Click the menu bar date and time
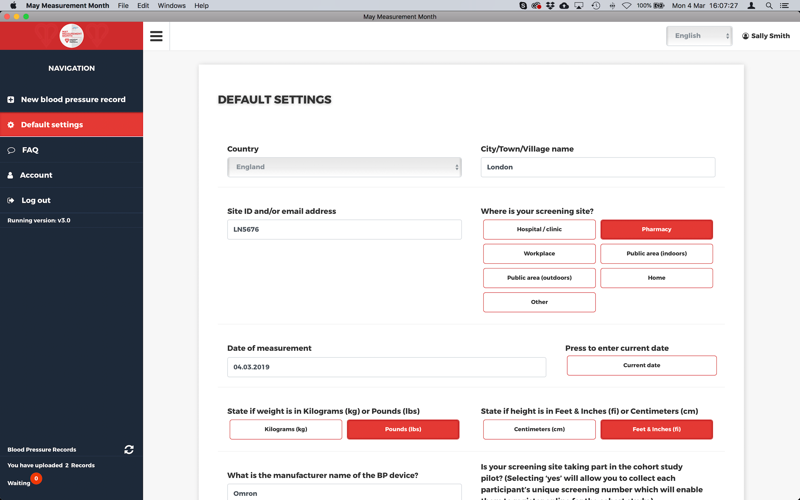The height and width of the screenshot is (500, 800). click(x=705, y=6)
